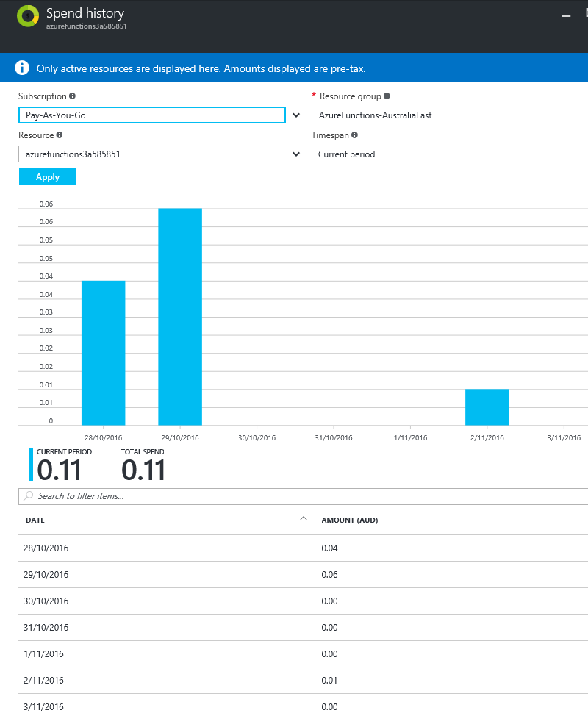Click the Pay-As-You-Go subscription field
This screenshot has width=588, height=727.
pyautogui.click(x=151, y=115)
